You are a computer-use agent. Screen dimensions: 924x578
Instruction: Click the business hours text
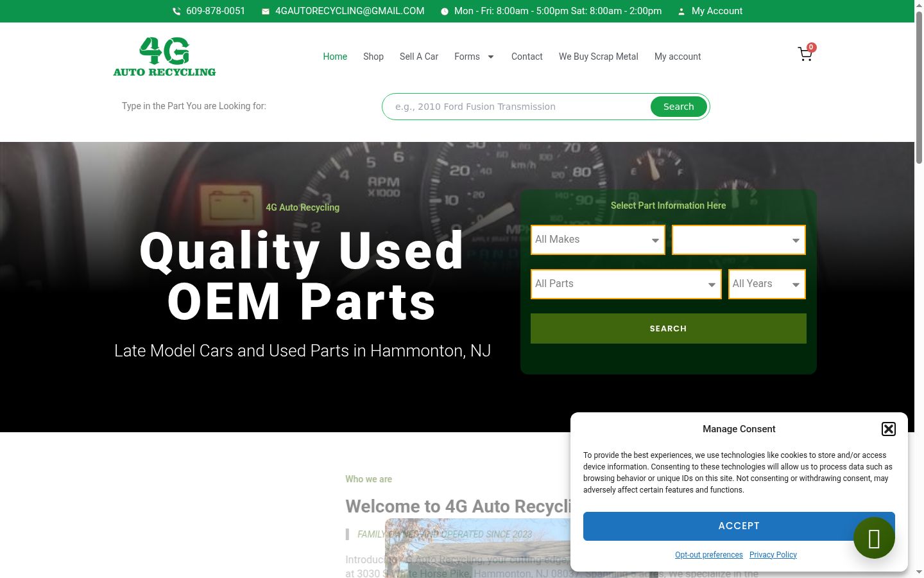[558, 11]
